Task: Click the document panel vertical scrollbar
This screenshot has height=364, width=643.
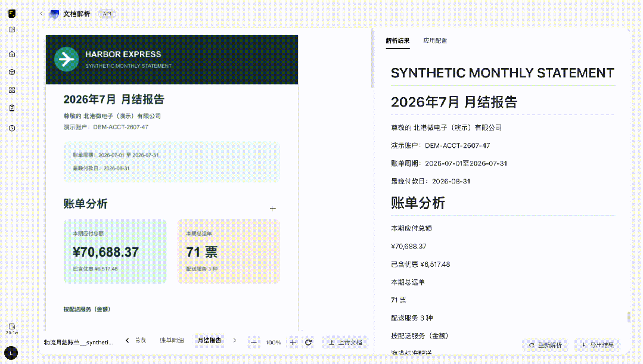Action: pyautogui.click(x=372, y=57)
